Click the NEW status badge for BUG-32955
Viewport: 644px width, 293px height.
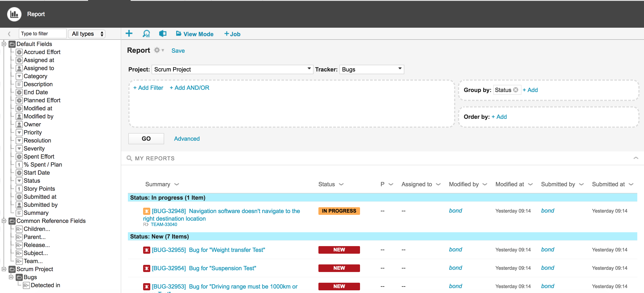pos(339,250)
